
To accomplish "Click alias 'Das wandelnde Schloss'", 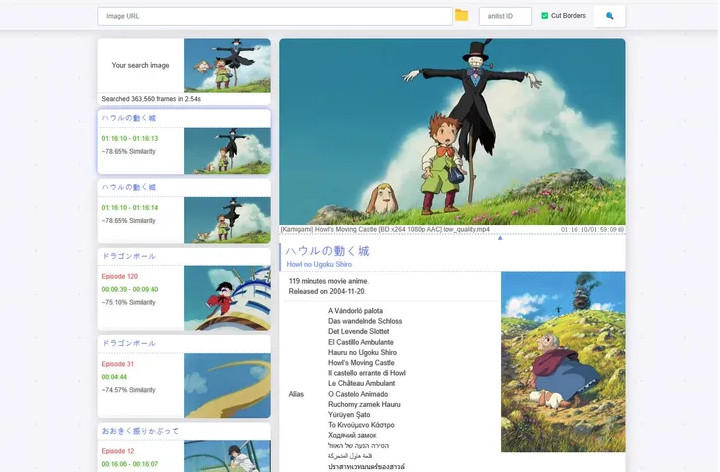I will tap(365, 321).
